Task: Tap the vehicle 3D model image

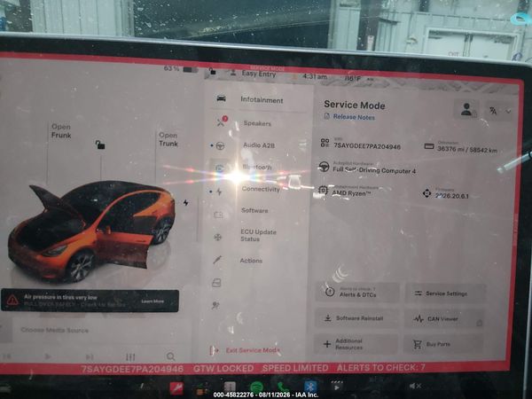Action: [x=91, y=231]
